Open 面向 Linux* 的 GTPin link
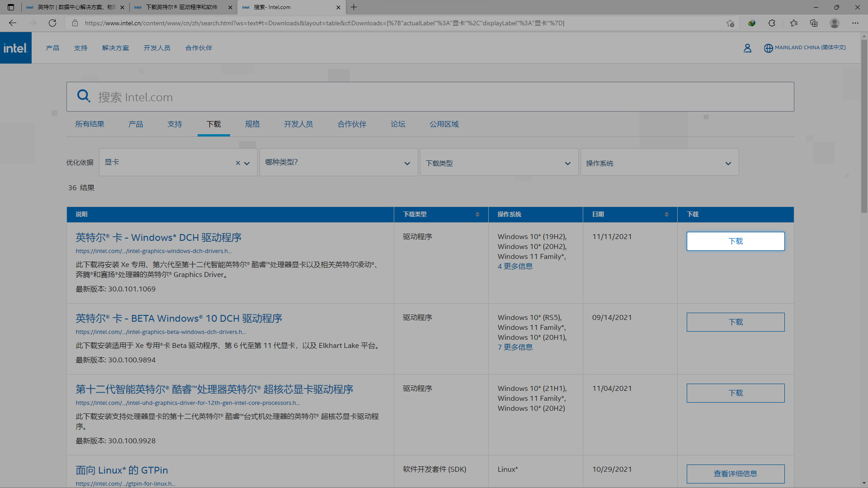868x488 pixels. click(x=122, y=470)
